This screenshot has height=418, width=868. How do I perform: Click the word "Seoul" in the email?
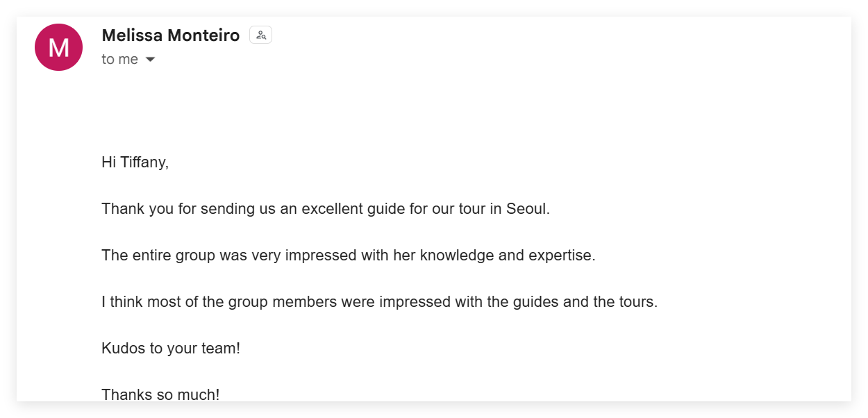pyautogui.click(x=526, y=209)
